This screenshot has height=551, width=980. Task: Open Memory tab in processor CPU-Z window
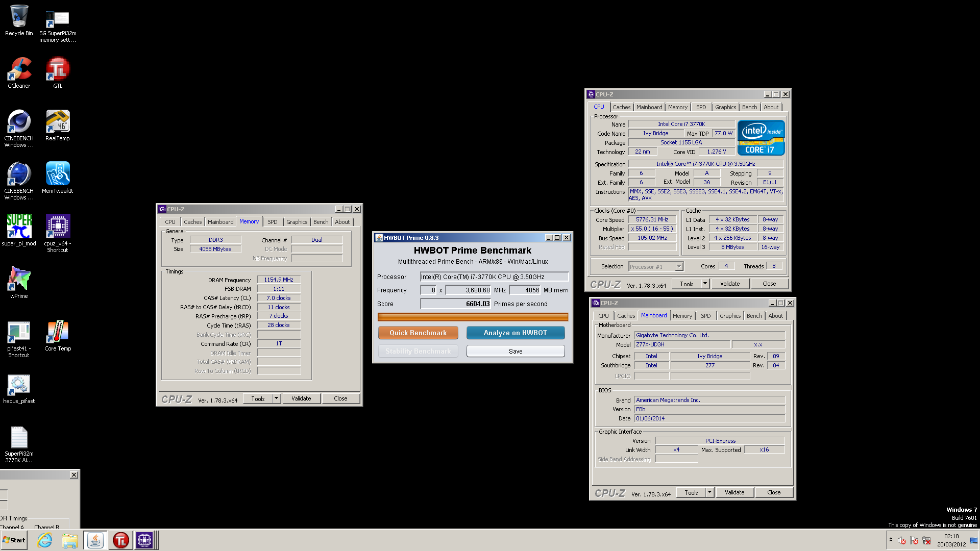coord(677,107)
